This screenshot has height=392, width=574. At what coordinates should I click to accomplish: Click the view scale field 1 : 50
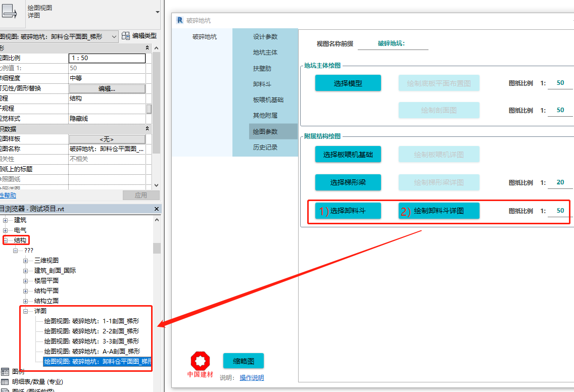tap(107, 58)
